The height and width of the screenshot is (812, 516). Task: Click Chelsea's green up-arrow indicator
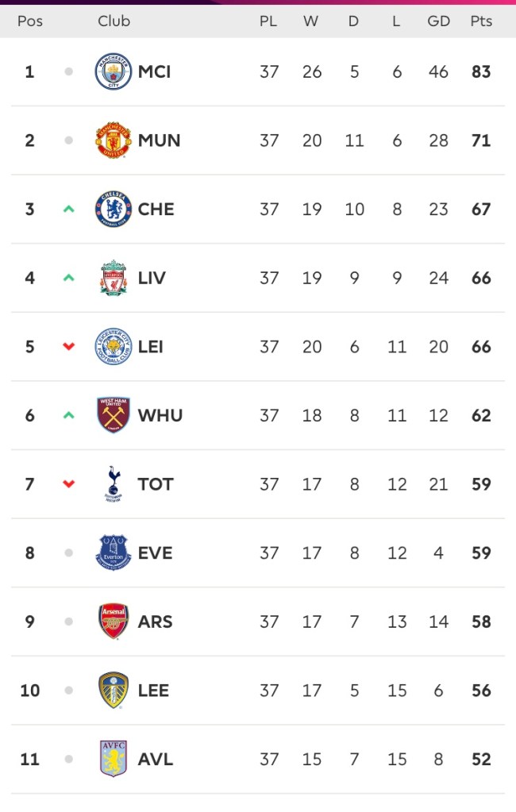[x=69, y=210]
